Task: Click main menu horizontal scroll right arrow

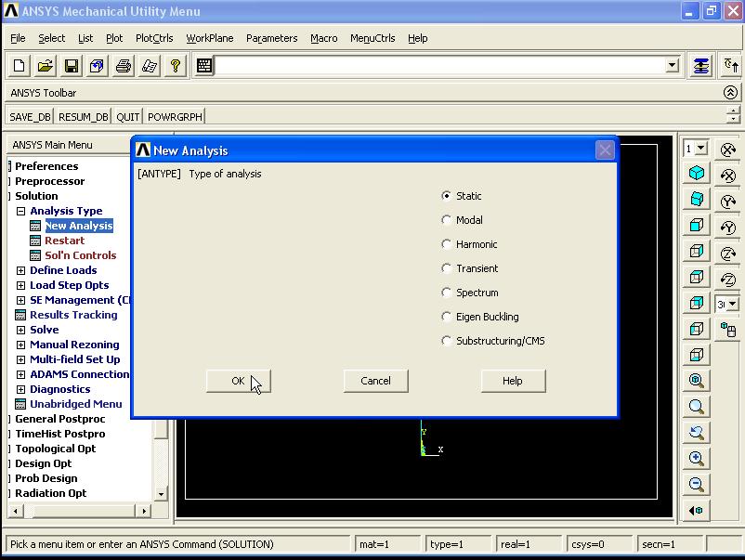Action: [x=143, y=511]
